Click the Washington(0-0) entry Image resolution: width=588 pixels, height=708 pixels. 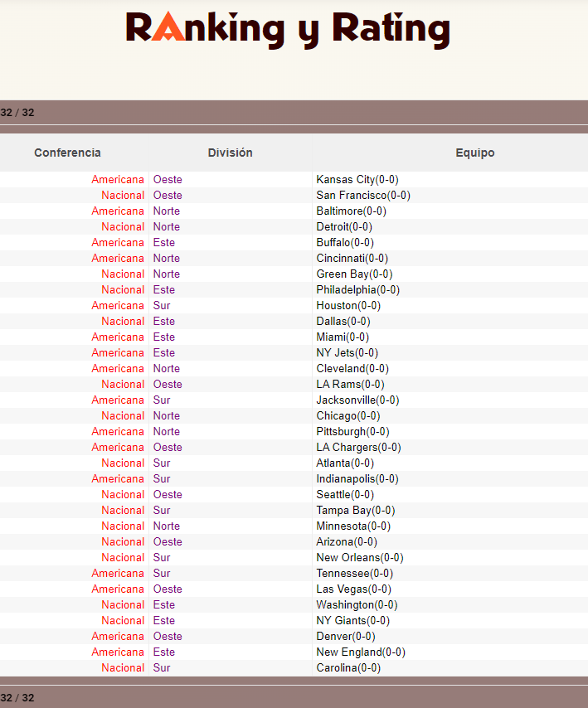click(357, 604)
